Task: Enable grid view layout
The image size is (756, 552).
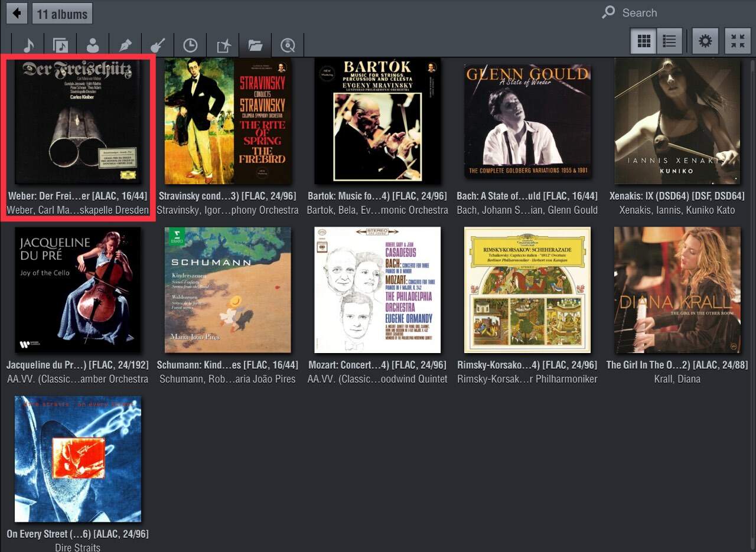Action: point(644,41)
